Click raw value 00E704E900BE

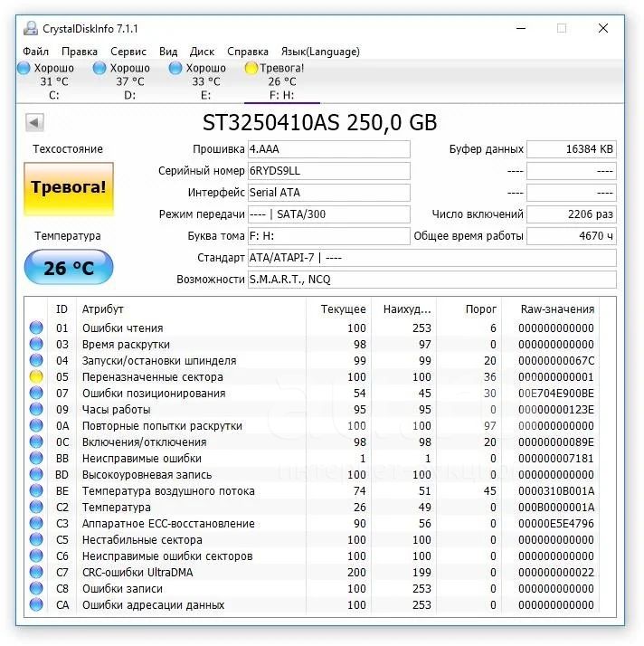[556, 393]
